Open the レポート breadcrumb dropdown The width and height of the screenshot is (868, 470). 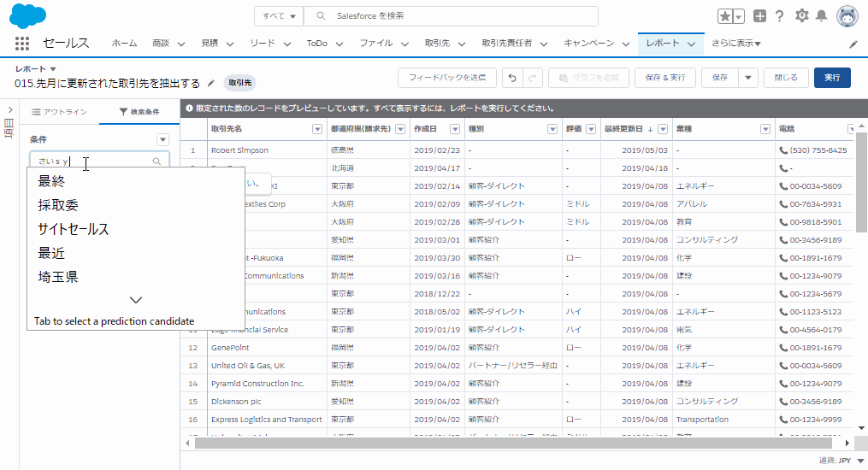point(53,69)
